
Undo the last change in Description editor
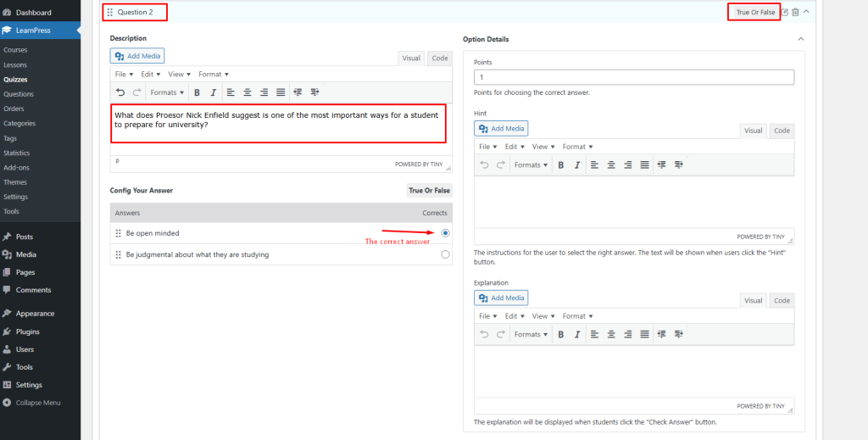pyautogui.click(x=120, y=92)
